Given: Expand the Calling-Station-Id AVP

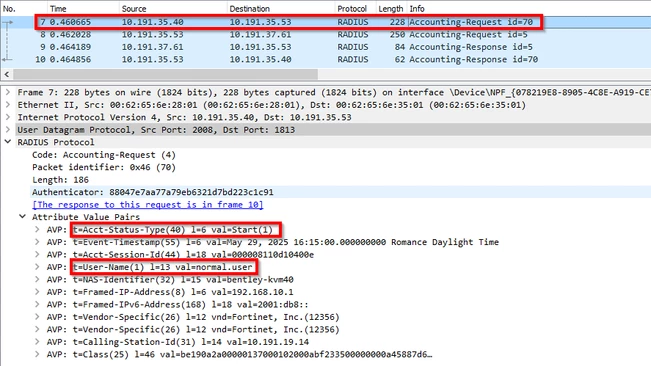Looking at the screenshot, I should click(37, 342).
